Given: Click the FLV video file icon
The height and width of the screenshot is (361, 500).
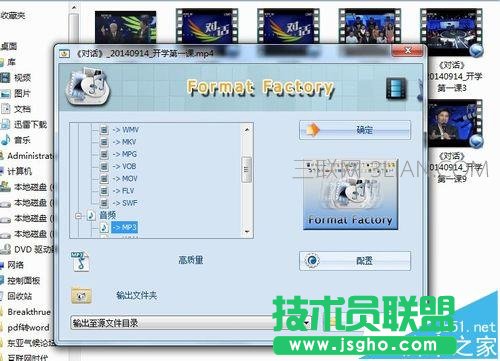Looking at the screenshot, I should pos(104,191).
